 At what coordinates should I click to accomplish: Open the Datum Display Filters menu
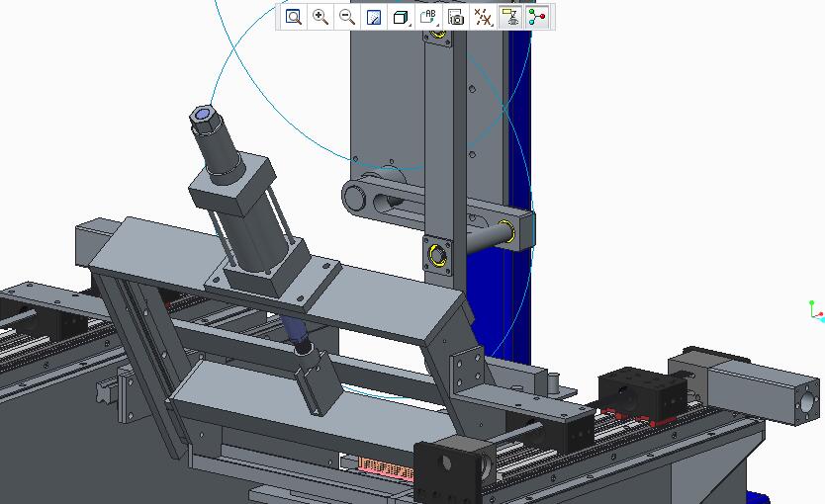point(483,17)
